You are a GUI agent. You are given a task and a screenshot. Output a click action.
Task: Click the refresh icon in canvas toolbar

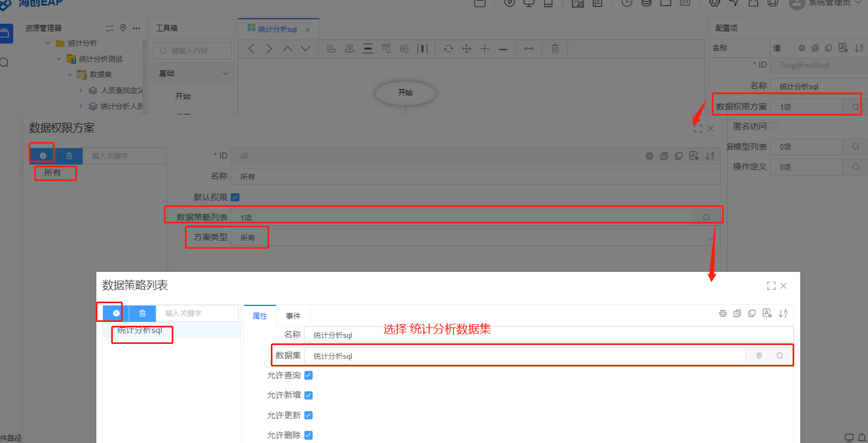click(x=449, y=49)
